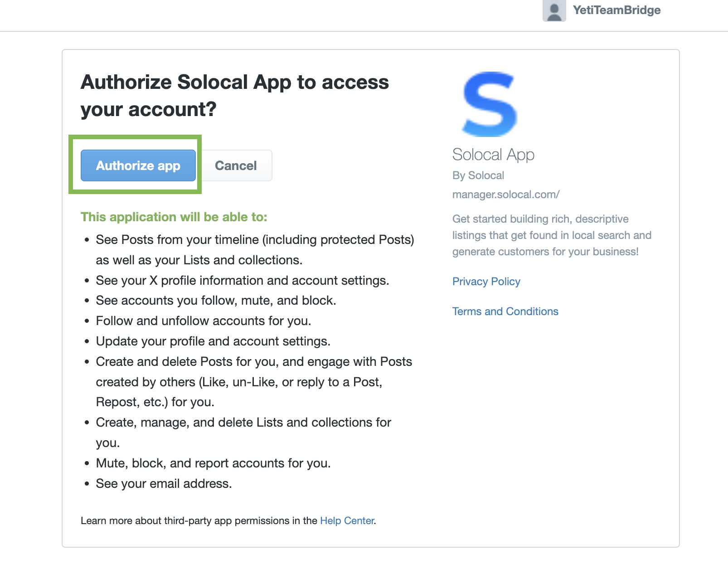Click the "See your email address" permission
The image size is (728, 564).
pos(164,484)
